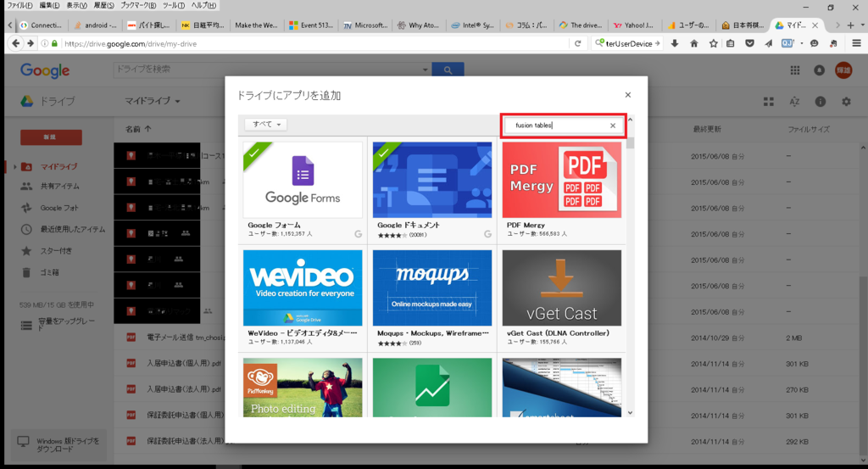
Task: Click the red 新規 button
Action: [x=51, y=137]
